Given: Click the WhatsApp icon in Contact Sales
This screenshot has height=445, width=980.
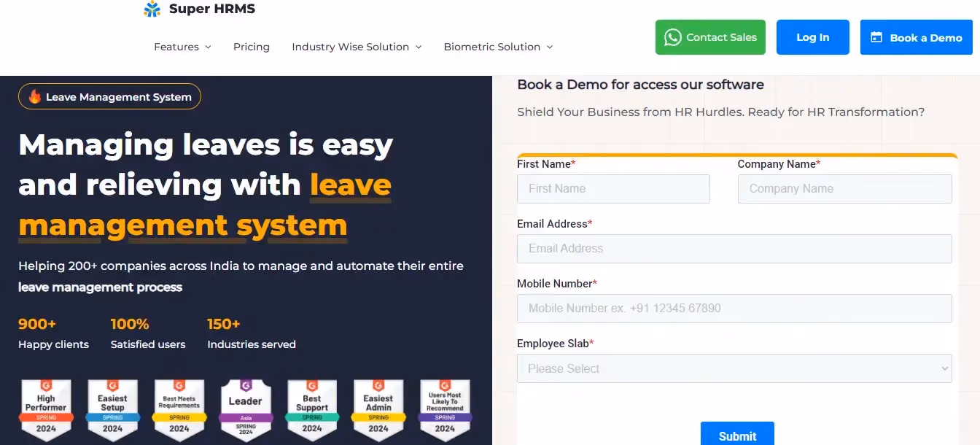Looking at the screenshot, I should pyautogui.click(x=673, y=37).
